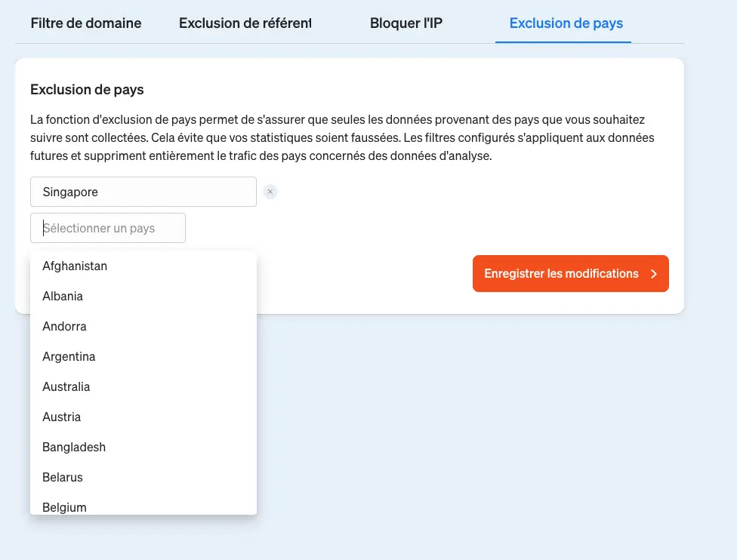Open the Exclusion de référent tab

click(x=245, y=23)
